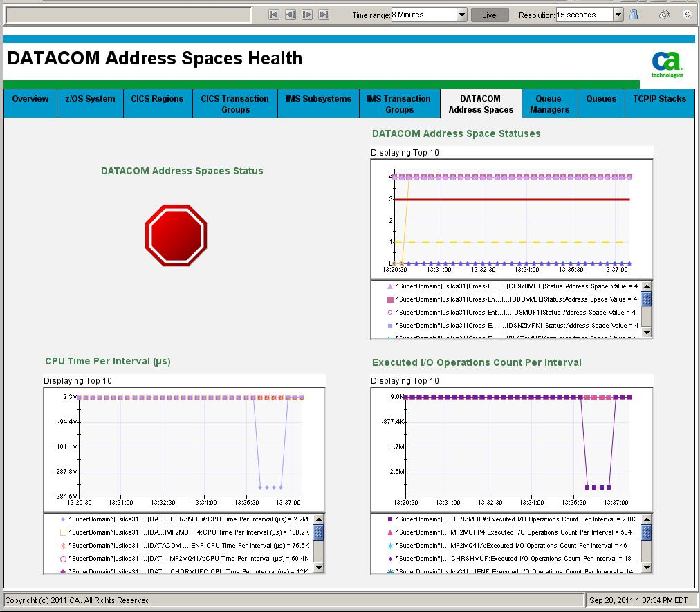This screenshot has width=700, height=612.
Task: Open IMS Transaction Groups tab
Action: [x=399, y=104]
